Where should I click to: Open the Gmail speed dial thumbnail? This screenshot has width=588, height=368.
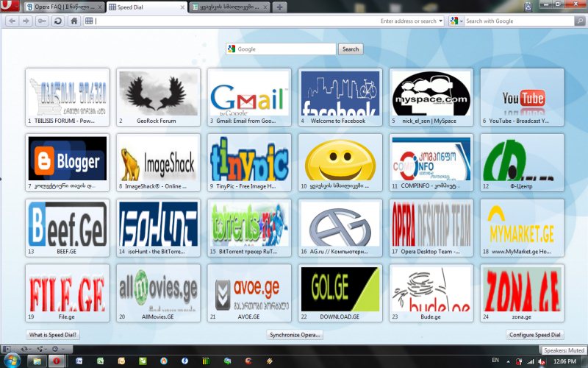tap(249, 97)
